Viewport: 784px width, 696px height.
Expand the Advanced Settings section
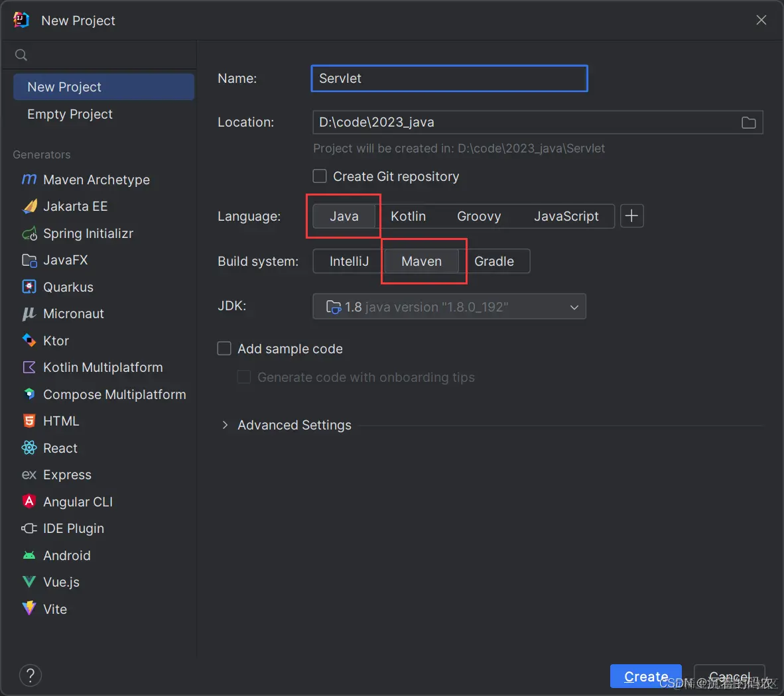coord(225,425)
